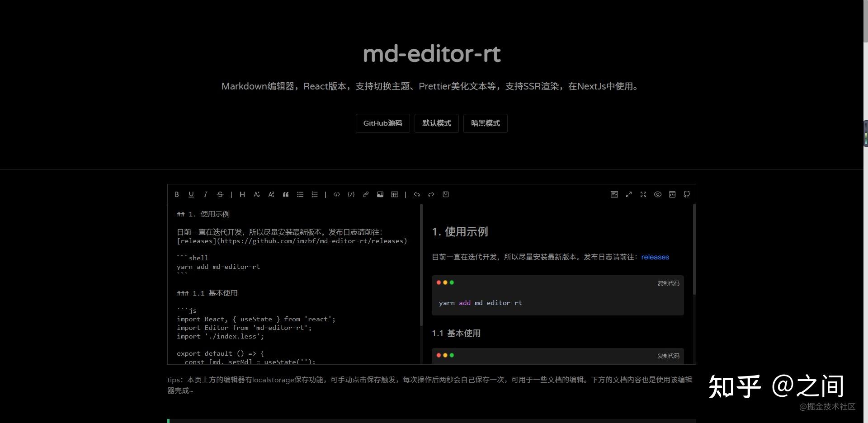This screenshot has height=423, width=868.
Task: Open the releases link in the preview
Action: tap(655, 257)
